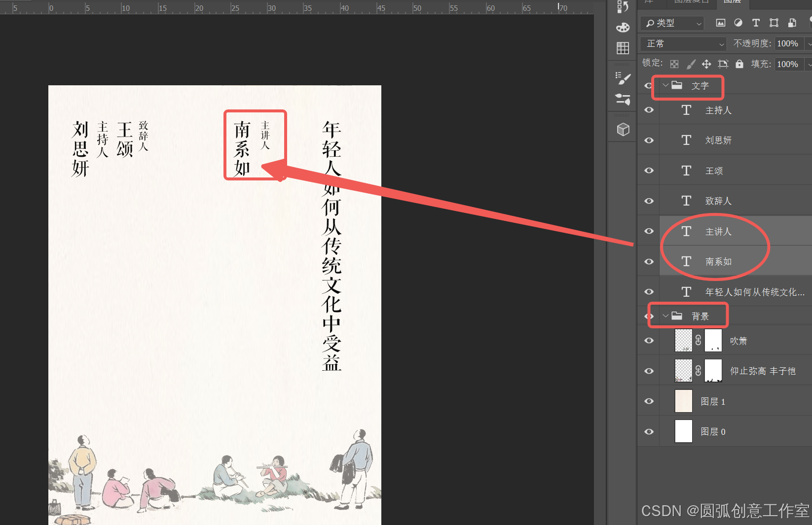Click the T icon of 主讲人 layer
The image size is (812, 525).
click(x=686, y=231)
